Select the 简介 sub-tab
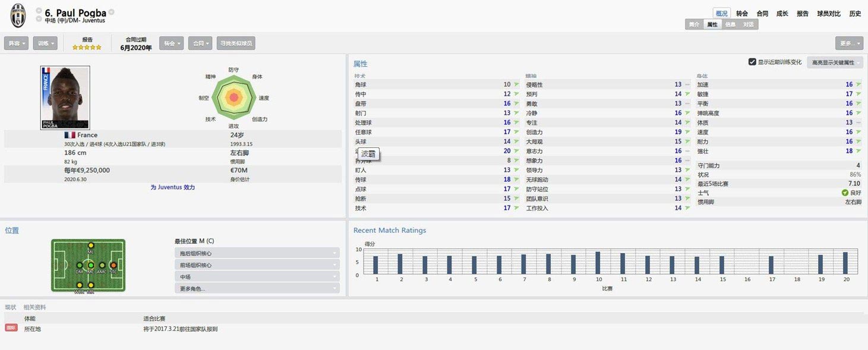868x350 pixels. (694, 24)
